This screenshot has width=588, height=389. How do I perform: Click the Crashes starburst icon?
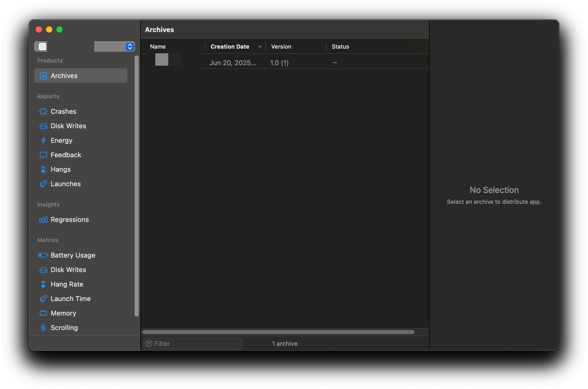tap(43, 111)
